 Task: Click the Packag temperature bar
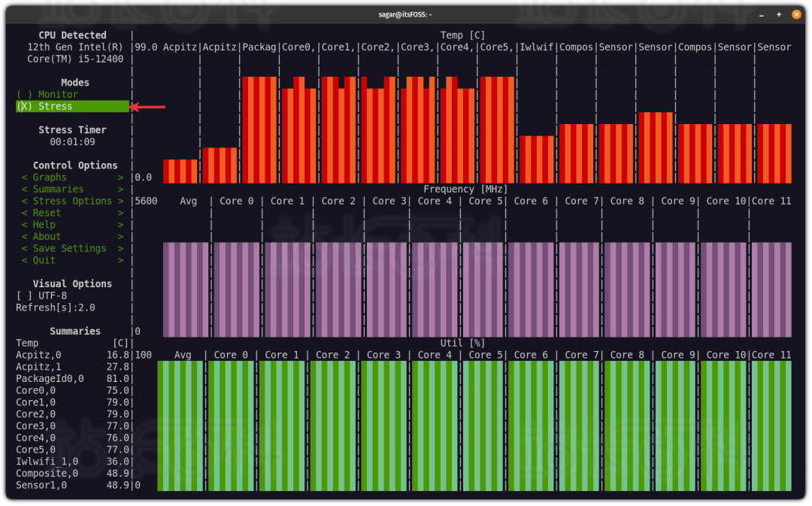pos(259,129)
